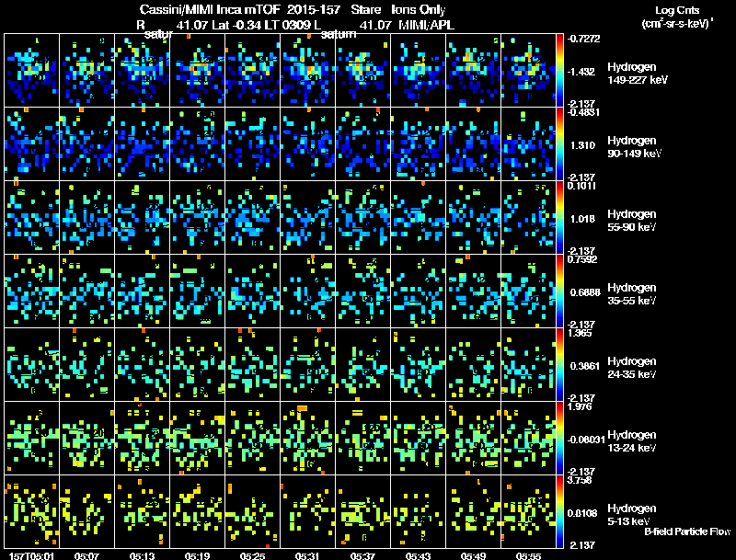Viewport: 736px width, 560px height.
Task: Select the '1.310' color scale value
Action: point(582,145)
